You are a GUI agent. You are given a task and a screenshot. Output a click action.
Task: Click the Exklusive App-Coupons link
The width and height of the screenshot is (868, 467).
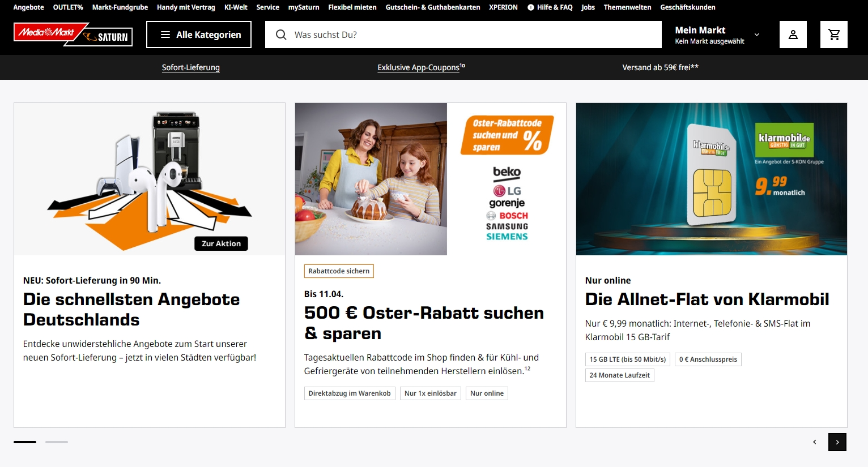click(419, 67)
